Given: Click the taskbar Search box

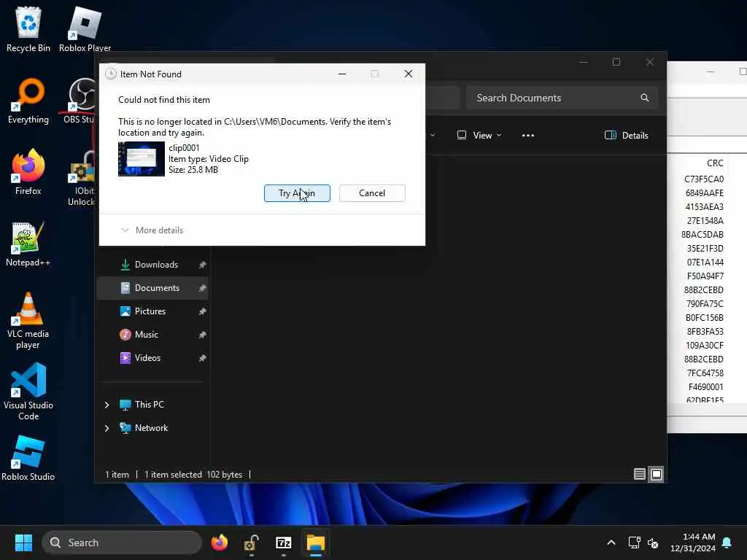Looking at the screenshot, I should click(122, 542).
